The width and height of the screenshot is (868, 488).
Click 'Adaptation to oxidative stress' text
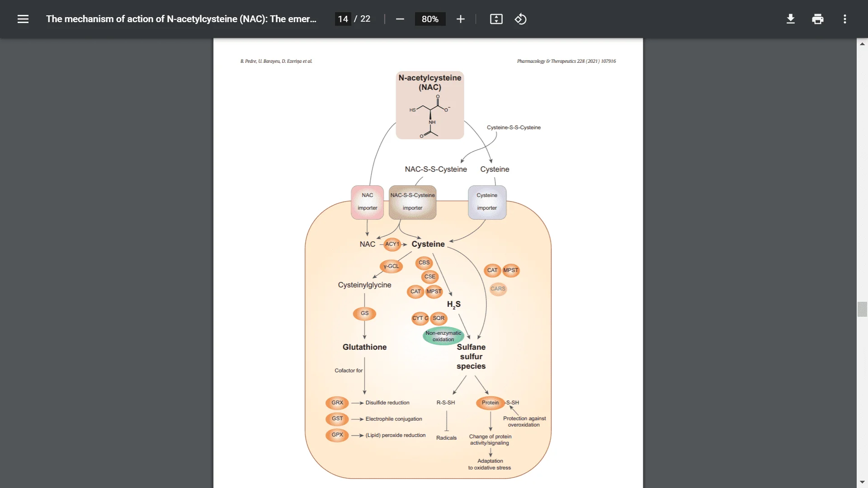tap(490, 465)
